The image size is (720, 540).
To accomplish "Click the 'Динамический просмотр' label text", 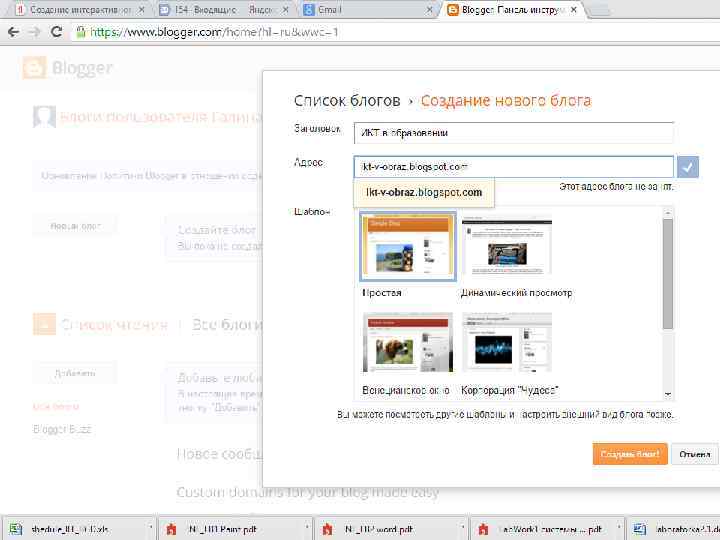I will pyautogui.click(x=517, y=292).
